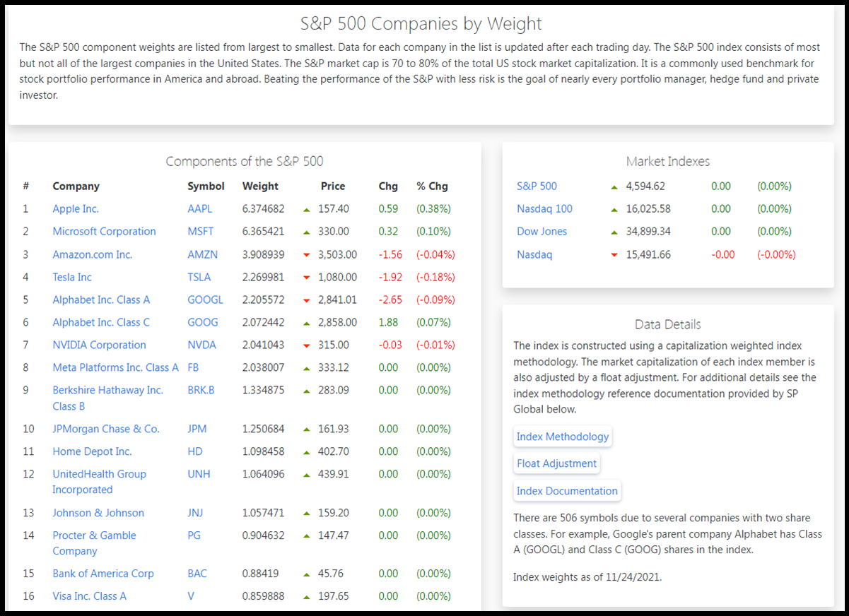Click the red down arrow in the Nasdaq index row
Image resolution: width=849 pixels, height=616 pixels.
(614, 255)
